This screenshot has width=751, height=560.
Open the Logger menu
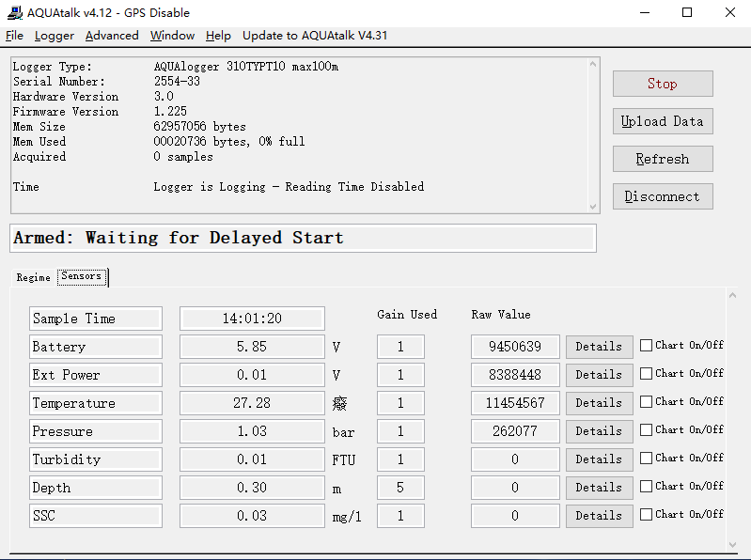[54, 36]
